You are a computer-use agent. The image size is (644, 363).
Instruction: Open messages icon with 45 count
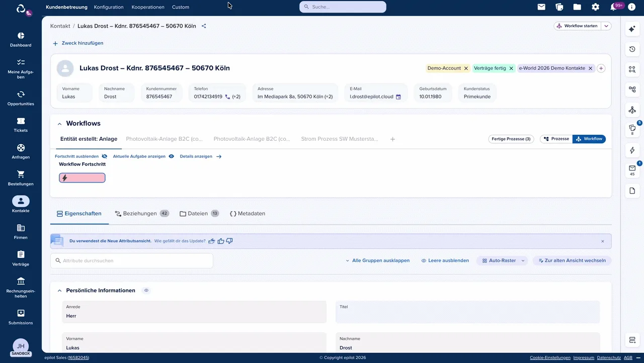pos(632,170)
